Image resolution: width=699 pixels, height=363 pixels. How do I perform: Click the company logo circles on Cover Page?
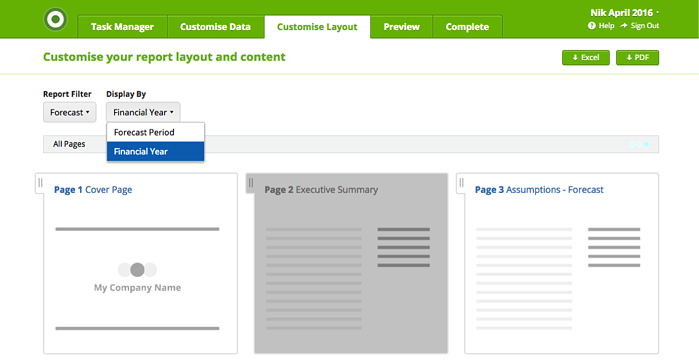[x=137, y=270]
